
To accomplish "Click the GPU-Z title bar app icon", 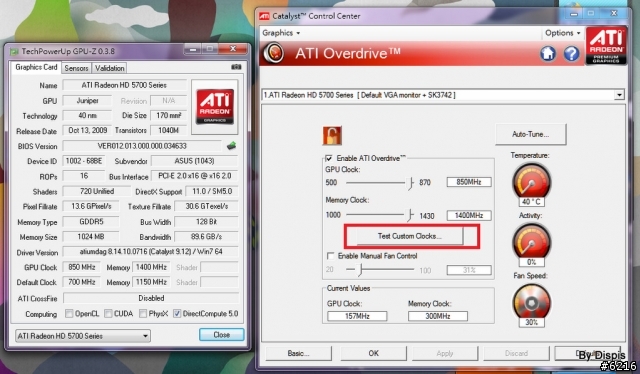I will tap(14, 51).
